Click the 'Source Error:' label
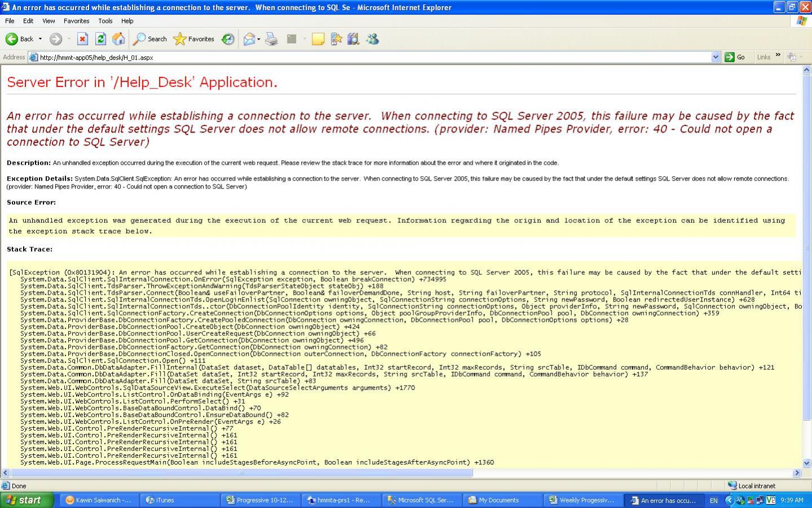This screenshot has height=508, width=812. [x=31, y=202]
